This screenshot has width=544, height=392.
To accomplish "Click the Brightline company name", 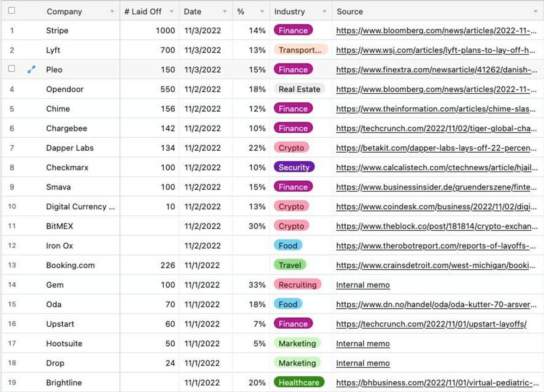I will pyautogui.click(x=64, y=383).
